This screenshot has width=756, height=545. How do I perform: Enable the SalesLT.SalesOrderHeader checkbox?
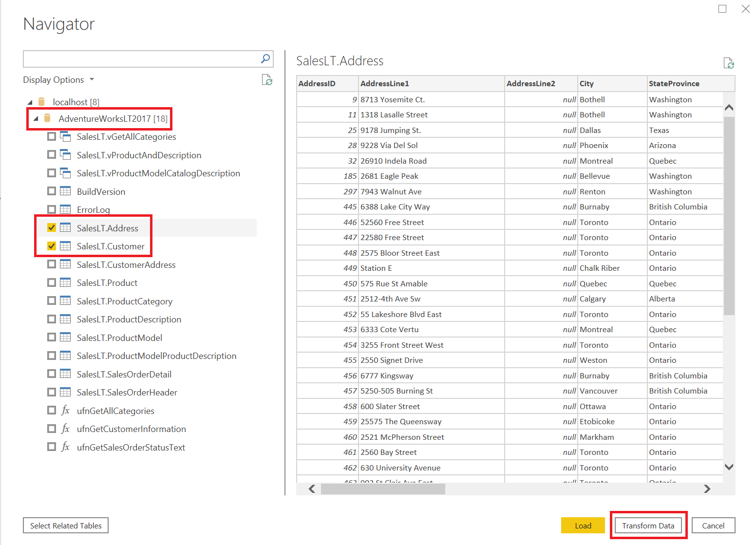point(52,392)
